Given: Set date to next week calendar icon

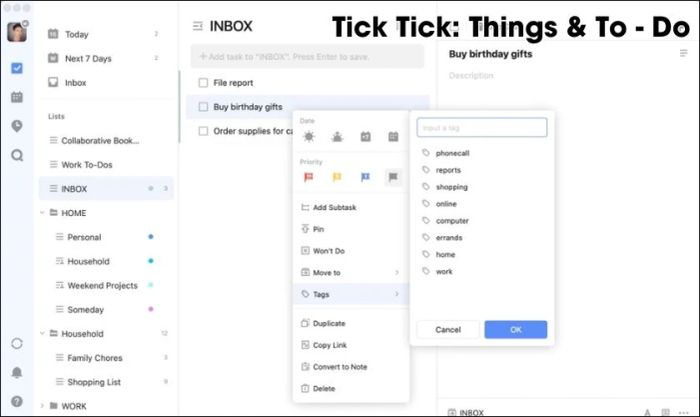Looking at the screenshot, I should (x=365, y=137).
